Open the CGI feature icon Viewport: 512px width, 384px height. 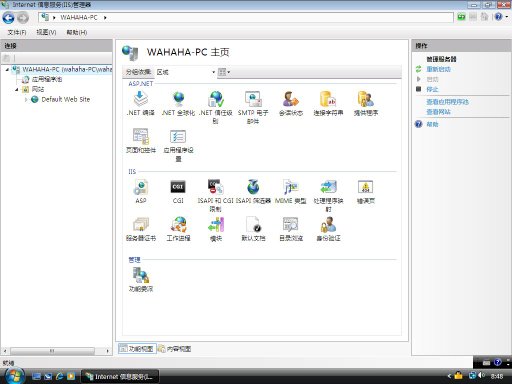(x=178, y=187)
